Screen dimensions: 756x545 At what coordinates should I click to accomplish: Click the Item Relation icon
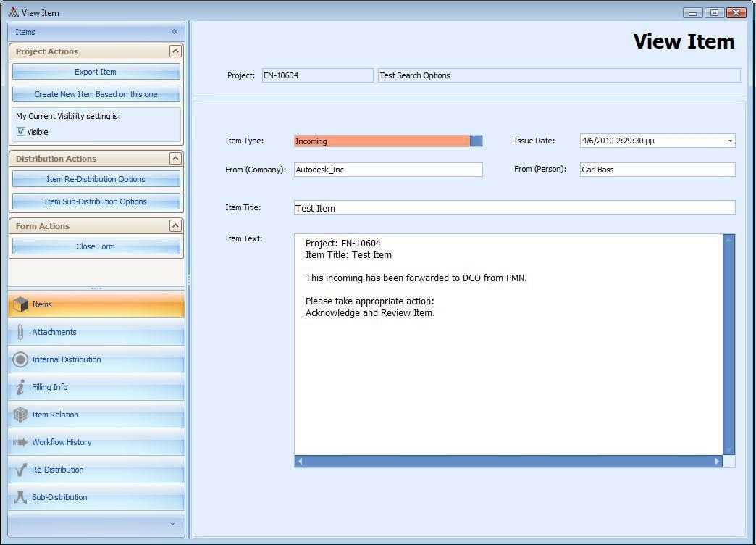click(20, 415)
